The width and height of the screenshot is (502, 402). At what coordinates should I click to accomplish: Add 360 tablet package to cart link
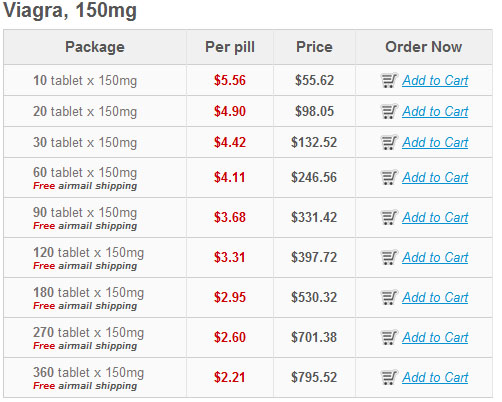click(435, 377)
